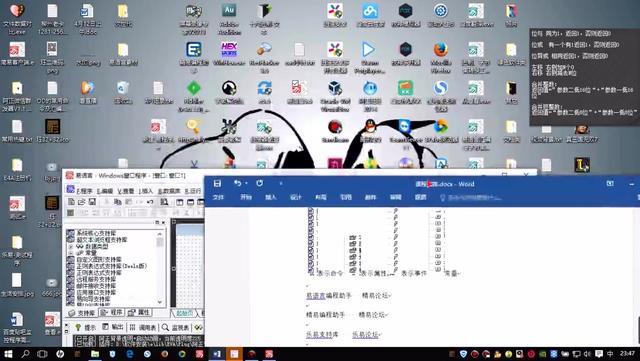
Task: Switch to the 属性 panel tab
Action: [139, 313]
